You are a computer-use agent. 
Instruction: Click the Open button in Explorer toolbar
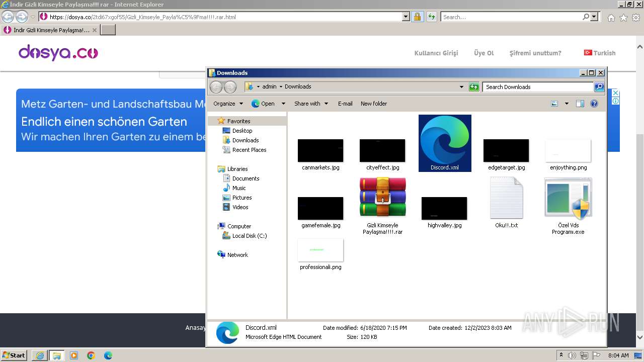click(263, 104)
